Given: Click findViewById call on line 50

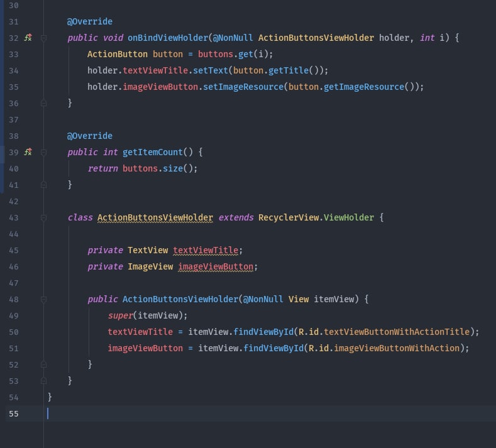Looking at the screenshot, I should pos(263,332).
